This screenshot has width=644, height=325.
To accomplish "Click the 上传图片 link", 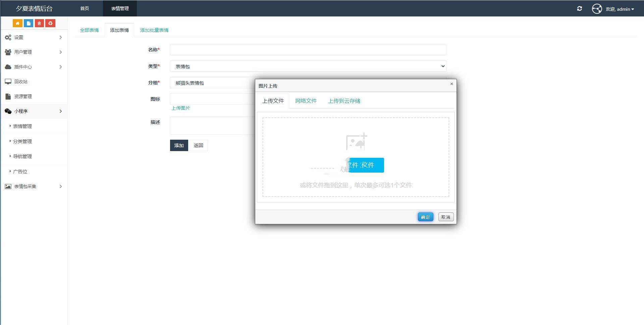I will point(181,108).
